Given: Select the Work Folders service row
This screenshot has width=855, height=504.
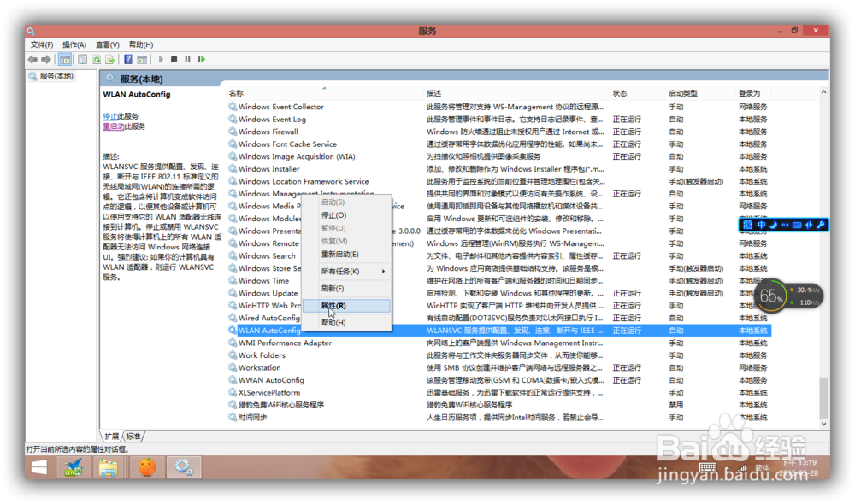Looking at the screenshot, I should click(499, 355).
